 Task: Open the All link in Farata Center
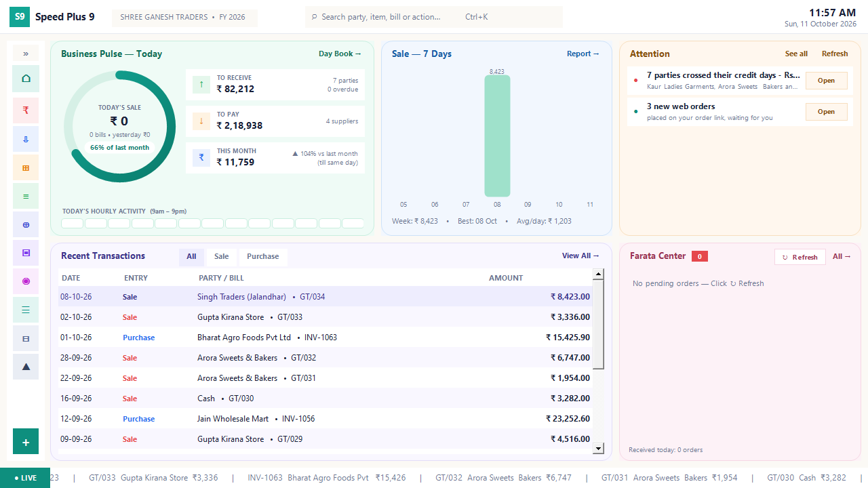(x=842, y=257)
